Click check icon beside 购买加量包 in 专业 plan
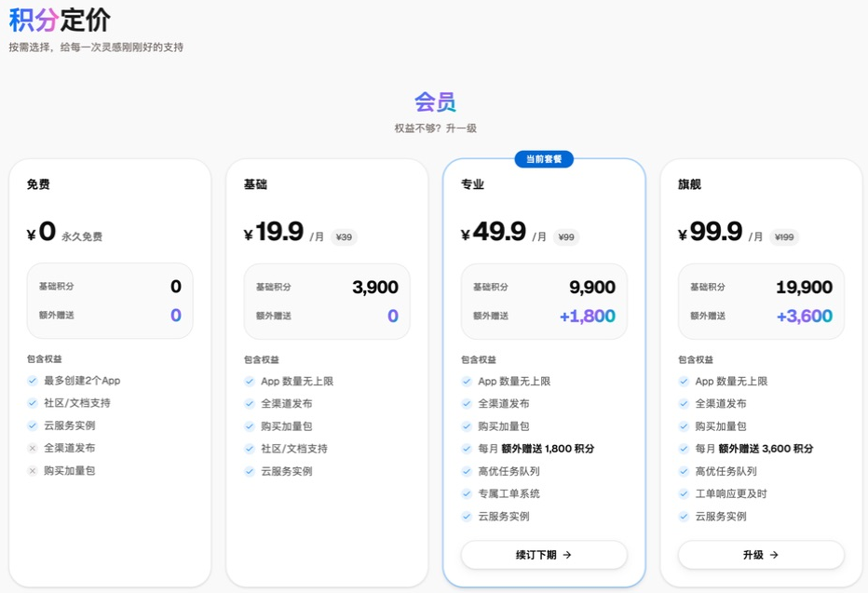868x593 pixels. click(466, 426)
